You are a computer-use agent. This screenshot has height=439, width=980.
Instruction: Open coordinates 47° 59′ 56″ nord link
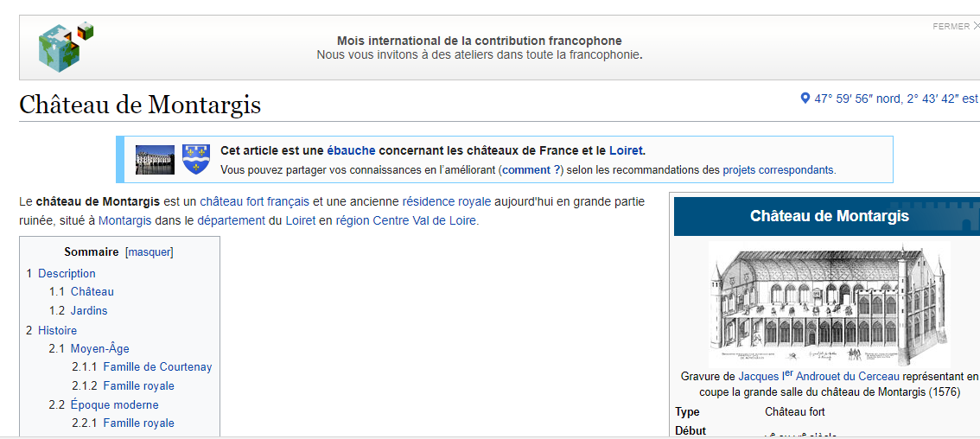click(895, 99)
